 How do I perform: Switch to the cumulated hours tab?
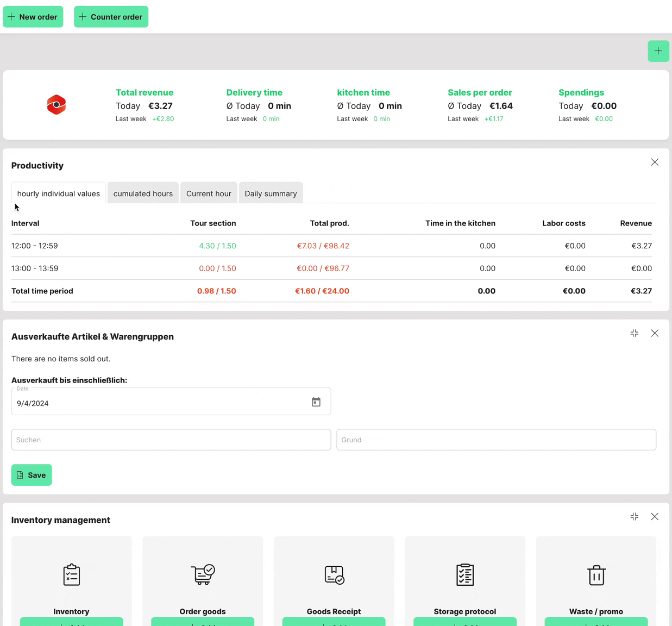(143, 193)
